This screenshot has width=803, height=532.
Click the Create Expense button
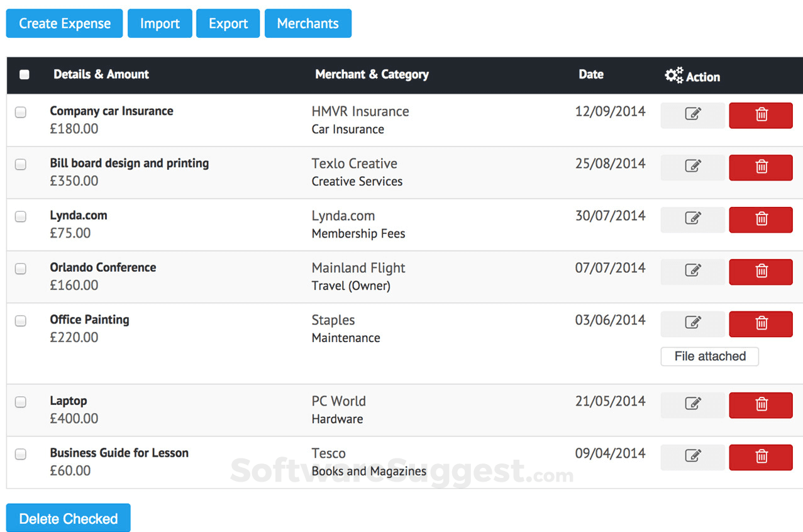tap(65, 24)
